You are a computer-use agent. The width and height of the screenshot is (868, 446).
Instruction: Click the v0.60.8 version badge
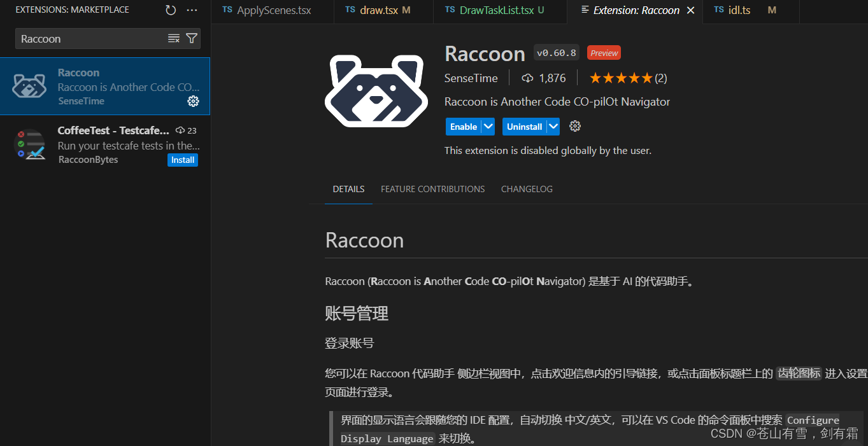coord(557,53)
